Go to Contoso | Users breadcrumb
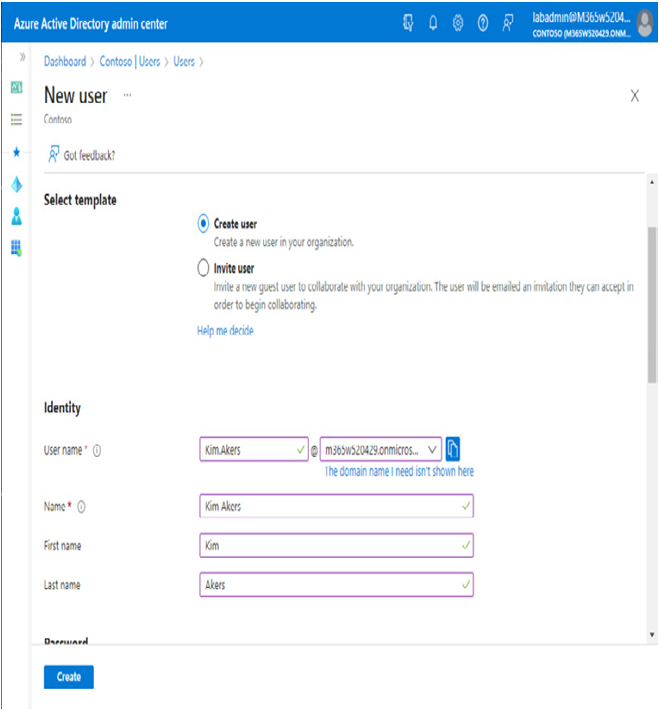The height and width of the screenshot is (712, 659). coord(130,61)
